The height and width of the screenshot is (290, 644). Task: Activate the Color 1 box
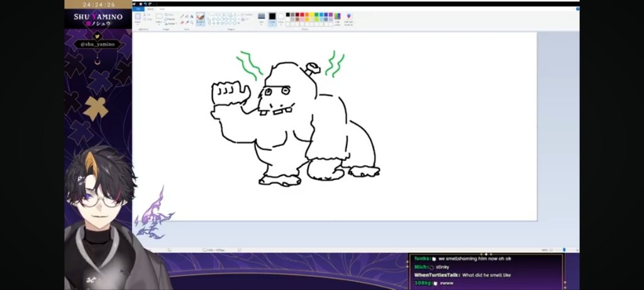click(272, 18)
